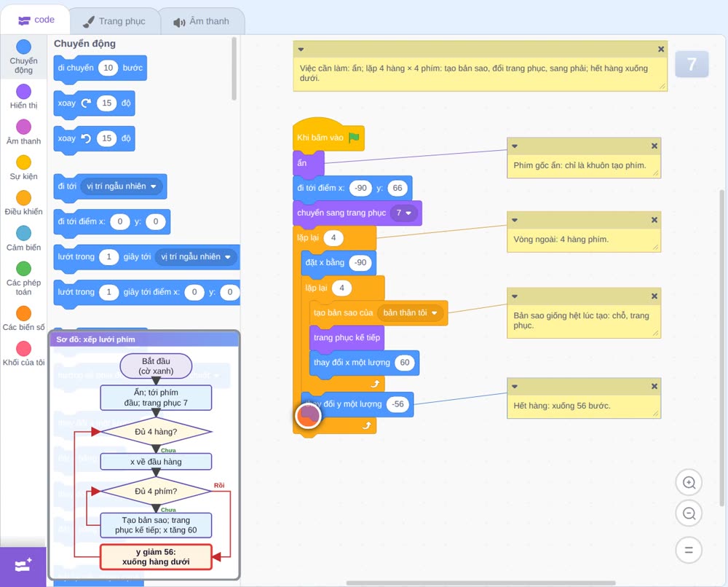The height and width of the screenshot is (587, 728).
Task: Open the Các biến số category
Action: [24, 318]
